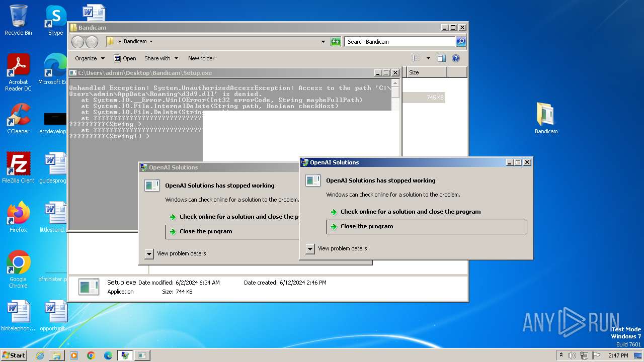
Task: Open Edge from the taskbar
Action: click(x=108, y=355)
